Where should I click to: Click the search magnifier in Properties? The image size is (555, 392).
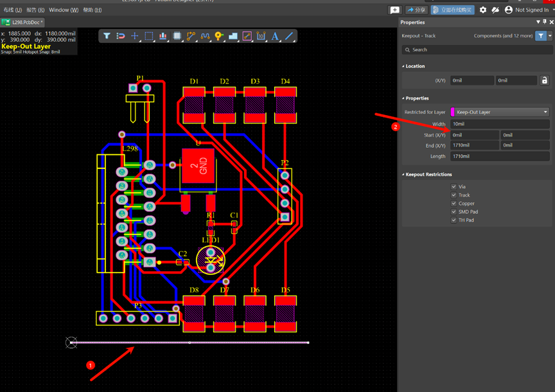coord(407,50)
